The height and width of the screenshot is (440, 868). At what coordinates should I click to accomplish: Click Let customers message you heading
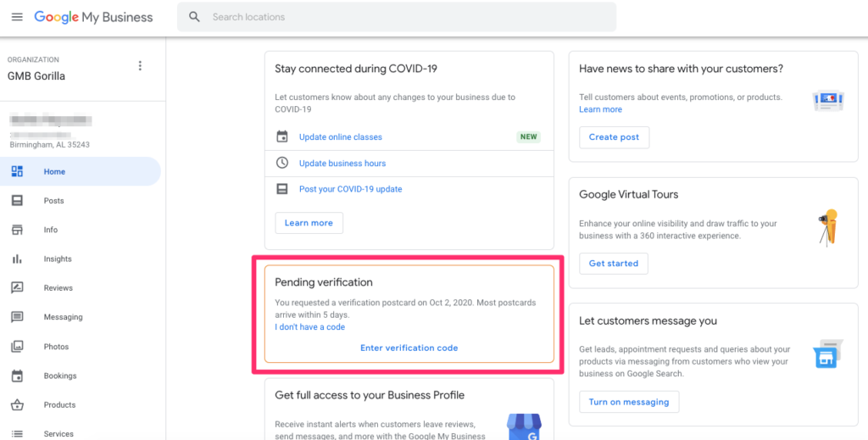click(648, 321)
